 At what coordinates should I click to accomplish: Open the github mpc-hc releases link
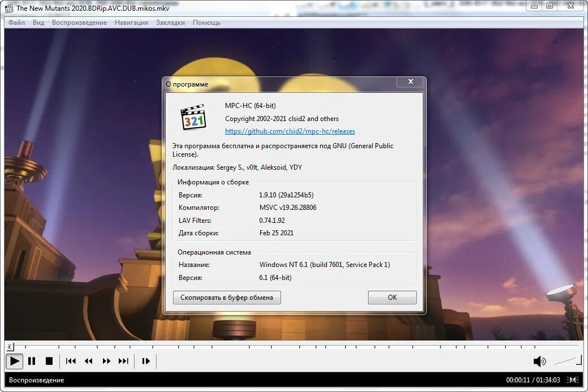[x=290, y=131]
